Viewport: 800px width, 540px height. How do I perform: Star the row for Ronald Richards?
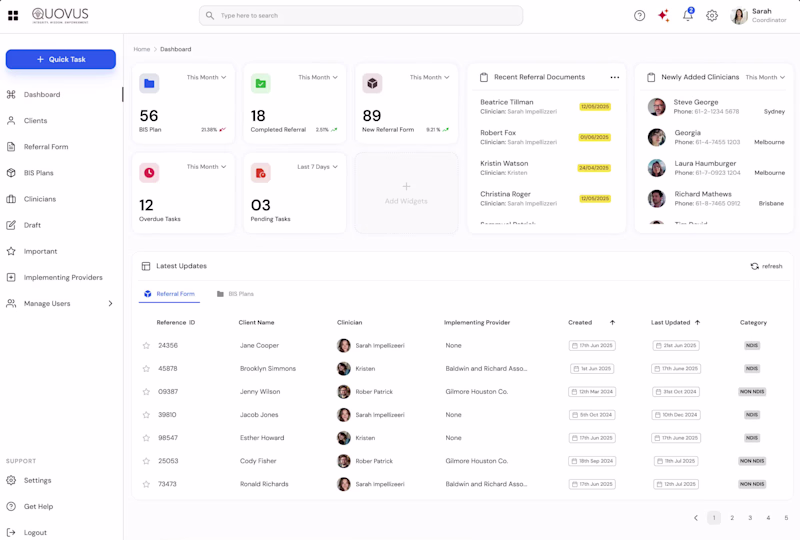click(x=146, y=484)
